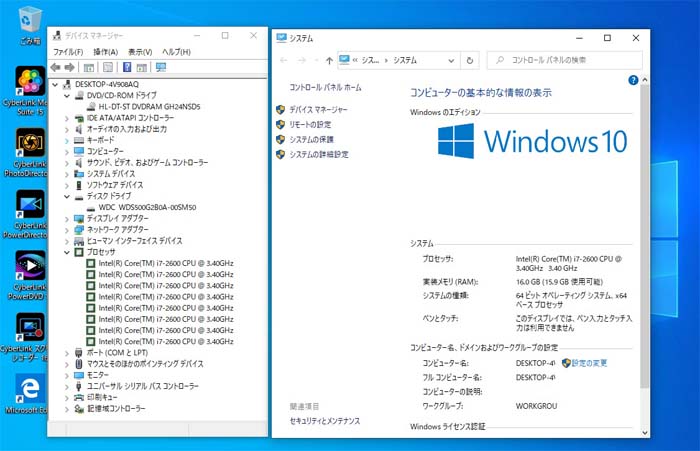Select ヒューマン インターフェイス デバイス item
The image size is (700, 451).
tap(134, 241)
